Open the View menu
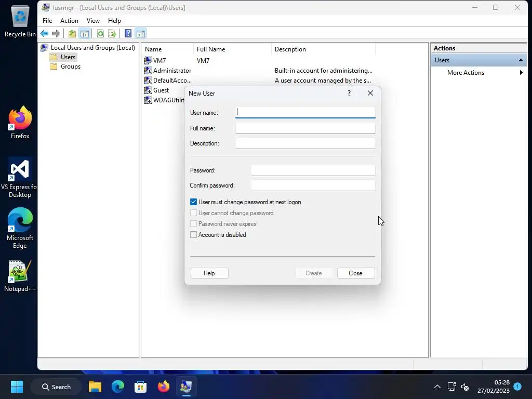 coord(93,21)
